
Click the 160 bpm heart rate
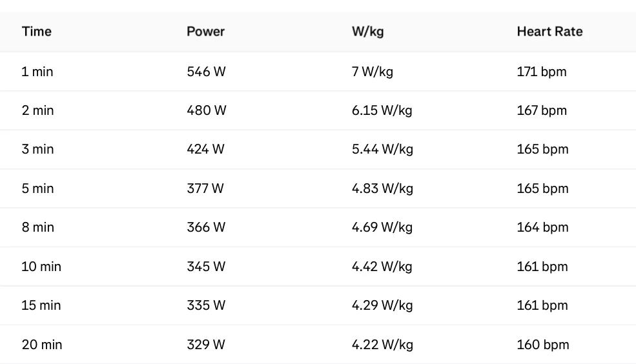point(543,345)
